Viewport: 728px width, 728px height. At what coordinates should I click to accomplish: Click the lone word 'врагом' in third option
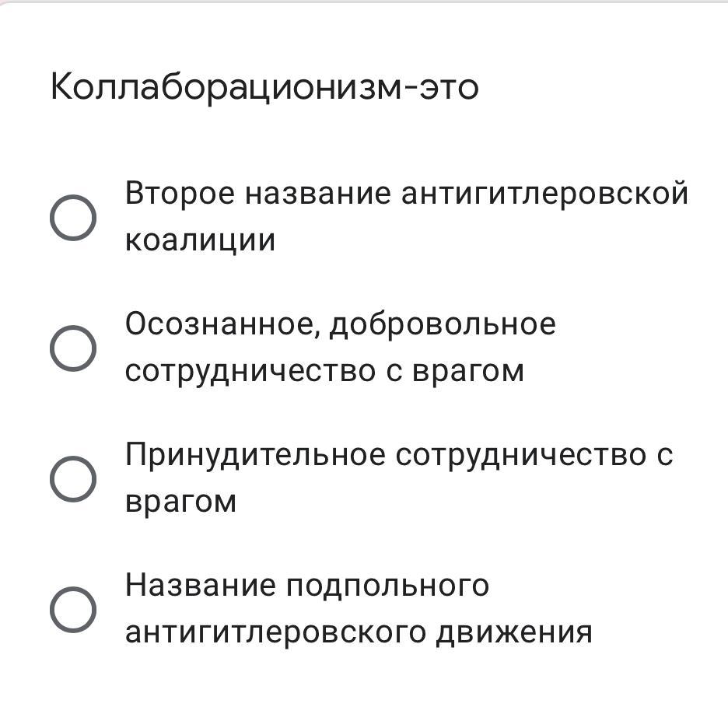180,502
